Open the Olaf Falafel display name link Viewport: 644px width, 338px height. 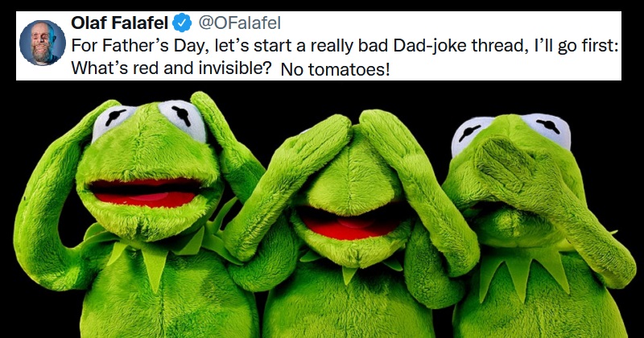tap(119, 23)
